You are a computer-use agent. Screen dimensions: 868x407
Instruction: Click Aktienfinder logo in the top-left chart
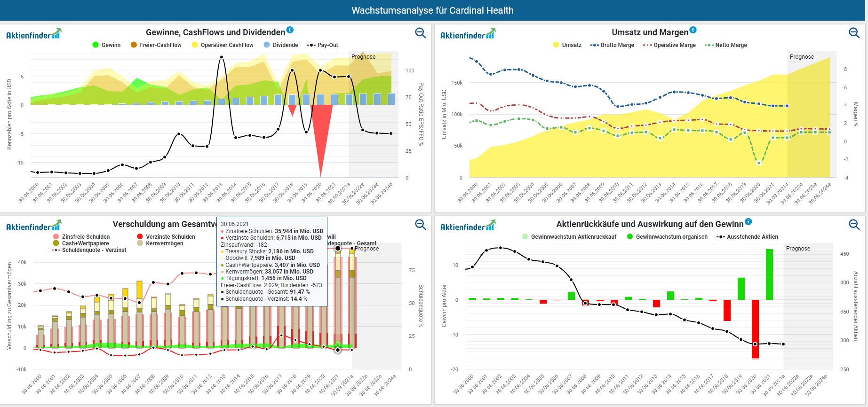(x=33, y=34)
